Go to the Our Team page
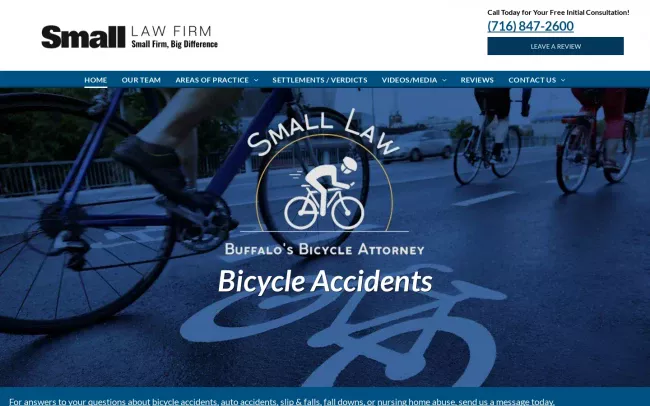Screen dimensions: 650x406 click(141, 80)
